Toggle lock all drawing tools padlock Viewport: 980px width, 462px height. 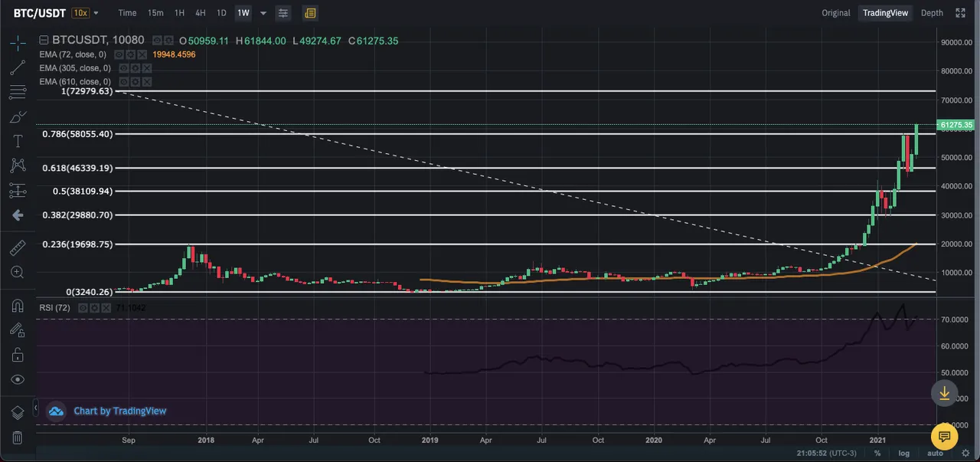(x=17, y=355)
